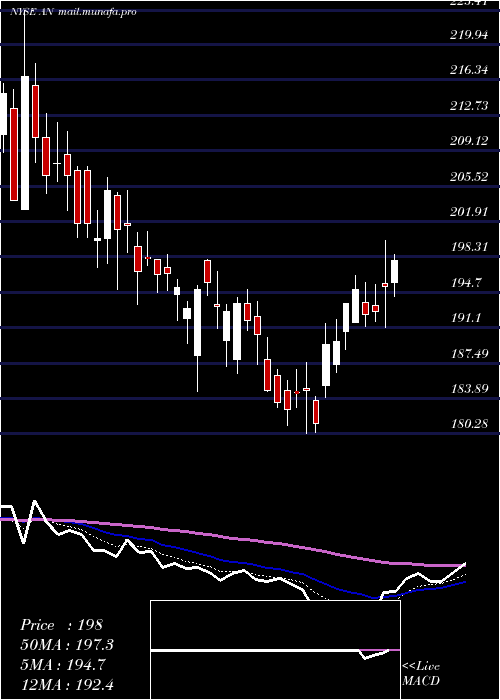Click the 209.12 price axis label
The height and width of the screenshot is (700, 500).
point(469,141)
